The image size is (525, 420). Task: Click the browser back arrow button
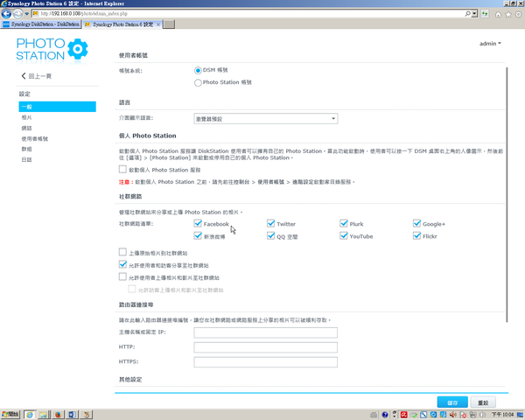8,14
